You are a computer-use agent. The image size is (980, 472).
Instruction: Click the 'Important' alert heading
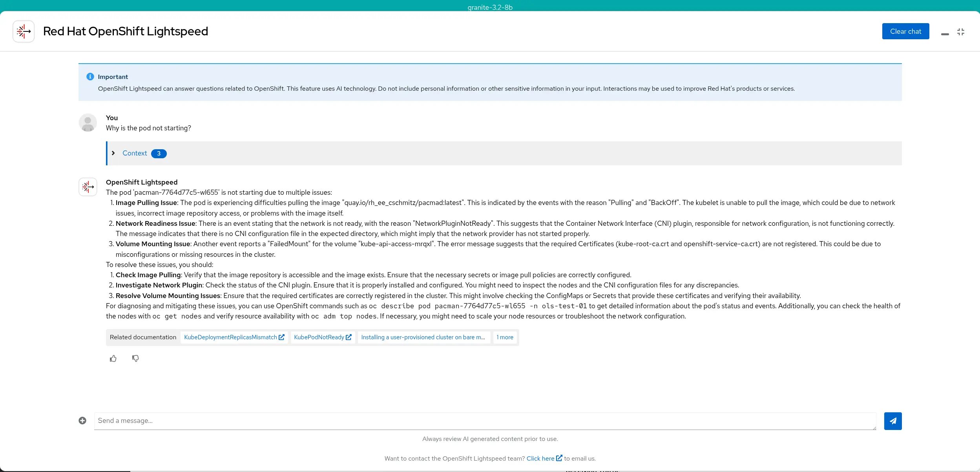coord(113,77)
